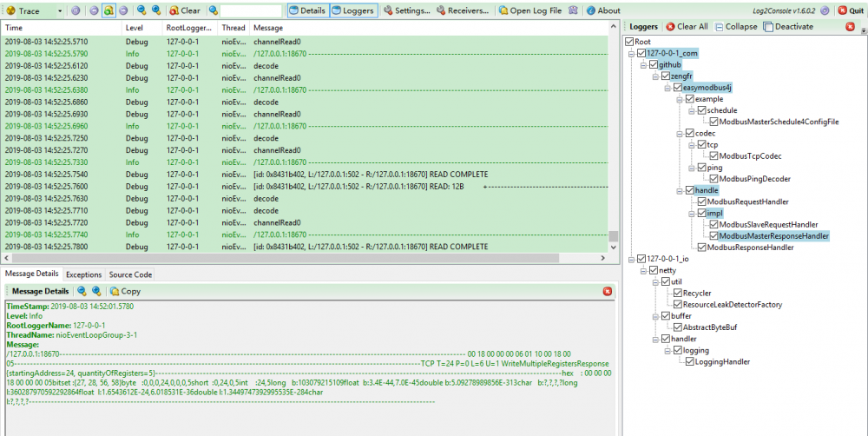Open Receivers dialog
The image size is (868, 436).
463,10
